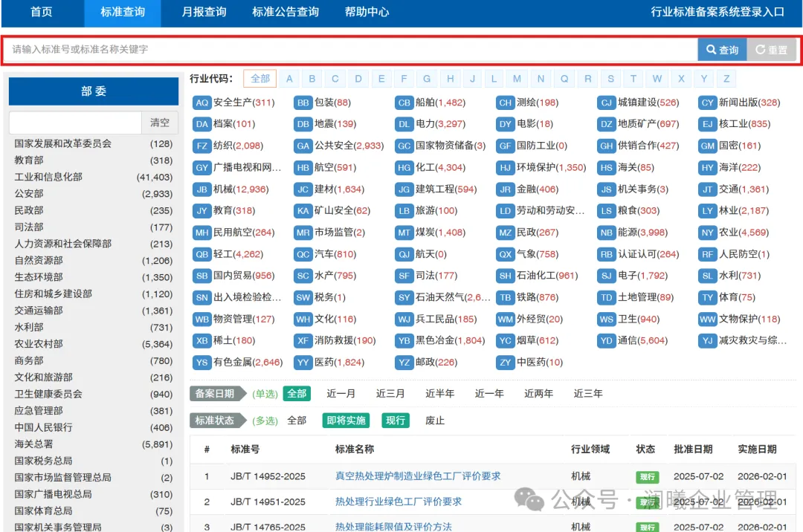Filter filing date to 近一年

489,393
